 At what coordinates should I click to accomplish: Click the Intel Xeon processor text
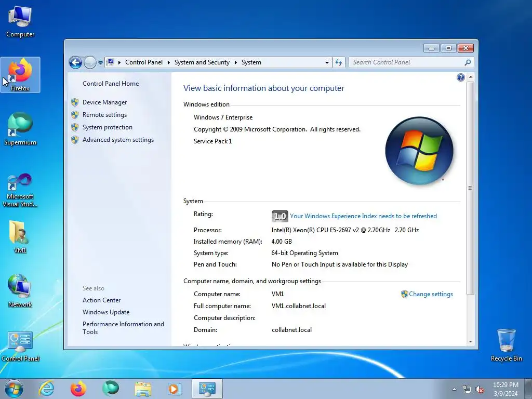pos(345,230)
